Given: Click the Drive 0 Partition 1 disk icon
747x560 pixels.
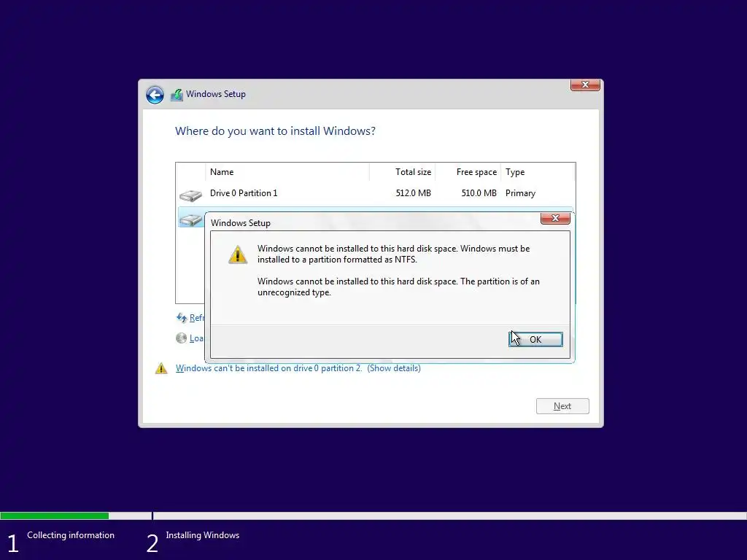Looking at the screenshot, I should click(190, 195).
